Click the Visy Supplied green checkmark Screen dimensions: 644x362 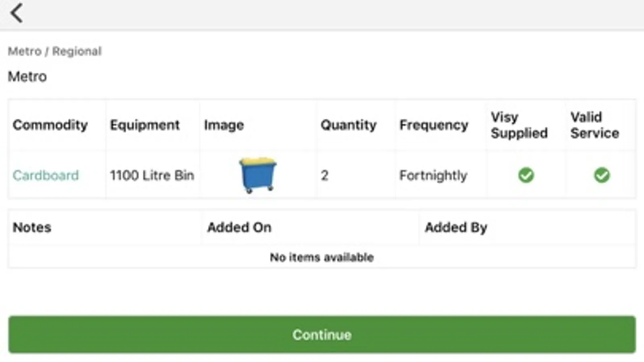(526, 175)
